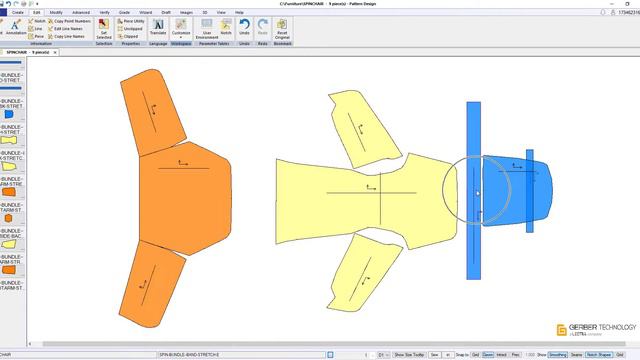Image resolution: width=640 pixels, height=360 pixels.
Task: Toggle Show Grid at status bar end
Action: coord(620,355)
